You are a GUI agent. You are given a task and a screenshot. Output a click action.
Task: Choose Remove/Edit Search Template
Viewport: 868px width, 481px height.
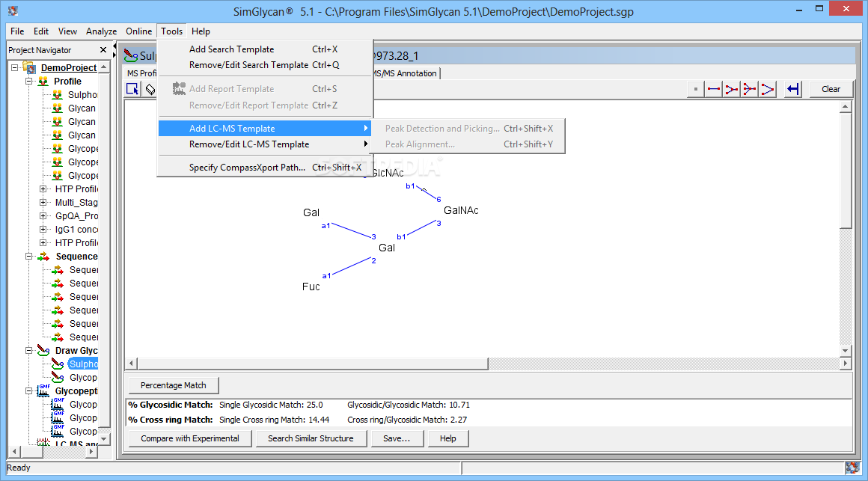(265, 65)
